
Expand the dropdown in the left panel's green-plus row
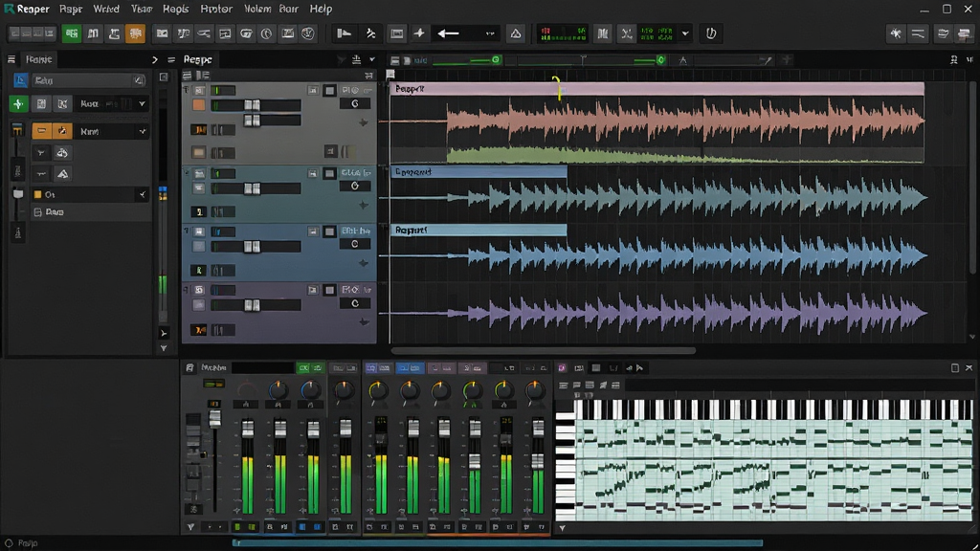click(142, 103)
